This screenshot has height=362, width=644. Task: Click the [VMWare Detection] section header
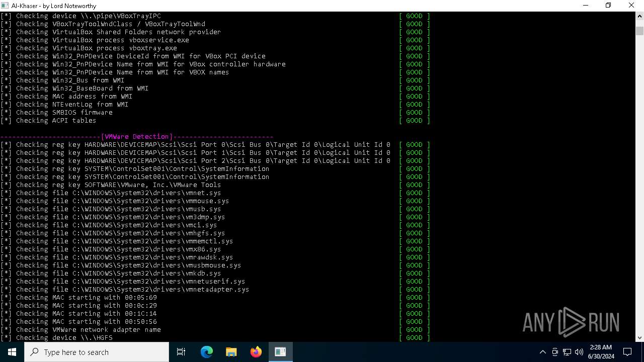click(x=137, y=137)
